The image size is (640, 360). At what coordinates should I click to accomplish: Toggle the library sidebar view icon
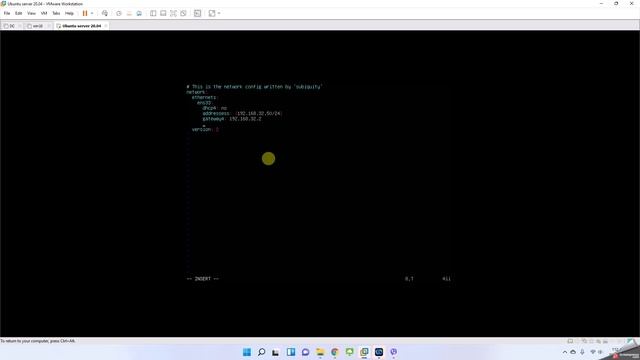pyautogui.click(x=153, y=13)
